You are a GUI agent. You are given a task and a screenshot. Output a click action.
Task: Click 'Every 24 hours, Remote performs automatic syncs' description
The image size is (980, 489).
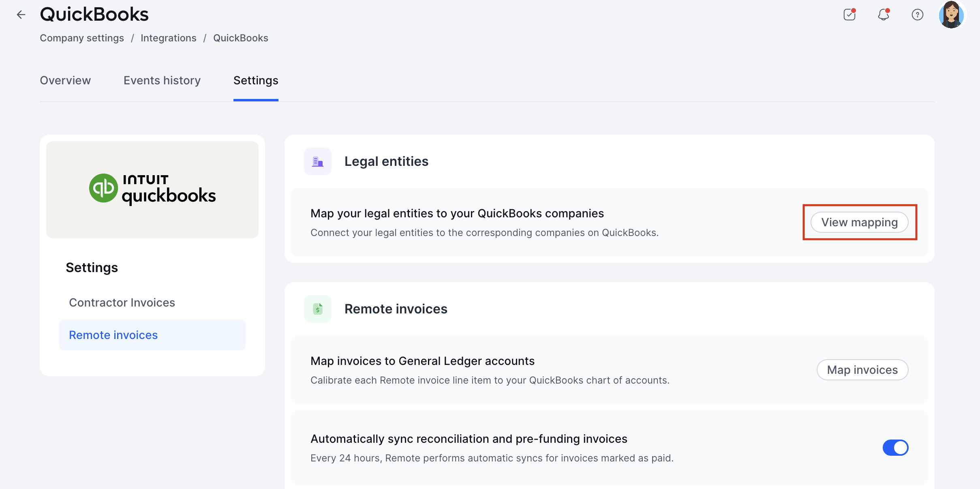point(492,458)
